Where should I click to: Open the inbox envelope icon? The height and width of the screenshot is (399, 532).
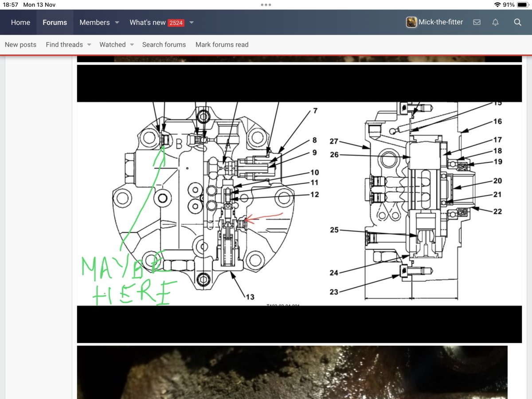click(477, 22)
